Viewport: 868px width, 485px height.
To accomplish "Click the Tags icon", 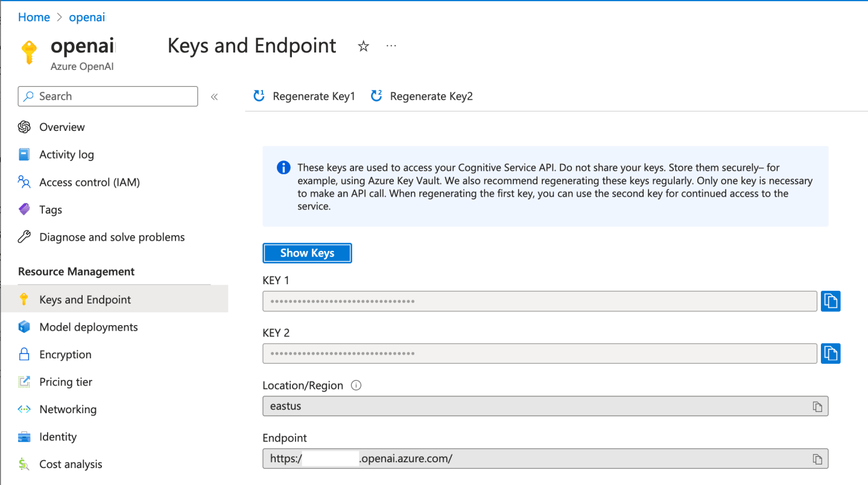I will [24, 209].
